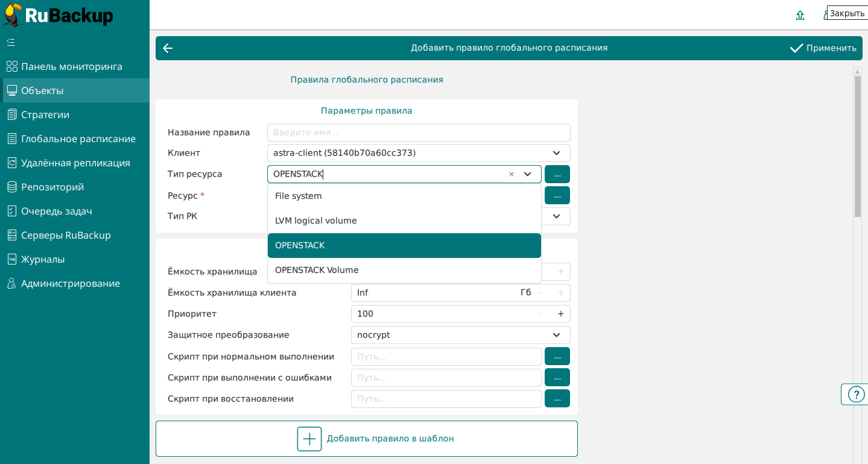Screen dimensions: 868x464
Task: Clear the Тип ресурса selection
Action: click(x=512, y=174)
